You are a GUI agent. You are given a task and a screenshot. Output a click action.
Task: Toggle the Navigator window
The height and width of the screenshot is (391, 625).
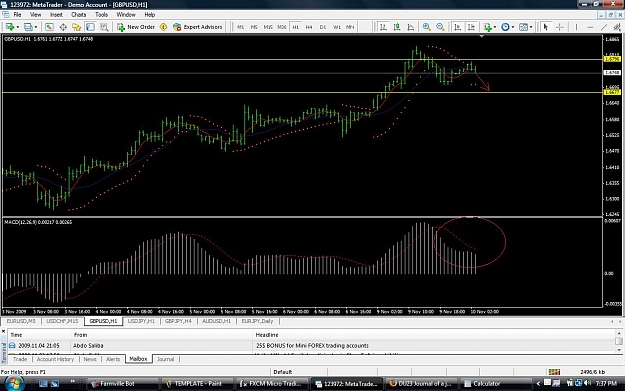[77, 27]
